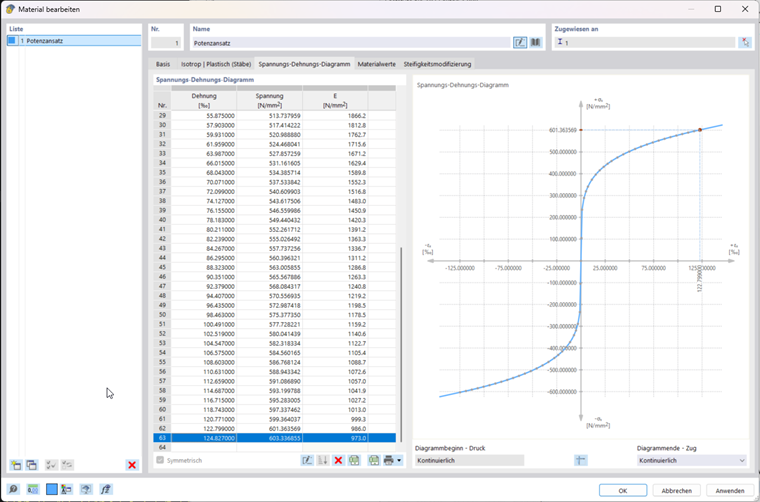Click the diagram axis icon below chart
This screenshot has width=760, height=502.
click(581, 460)
